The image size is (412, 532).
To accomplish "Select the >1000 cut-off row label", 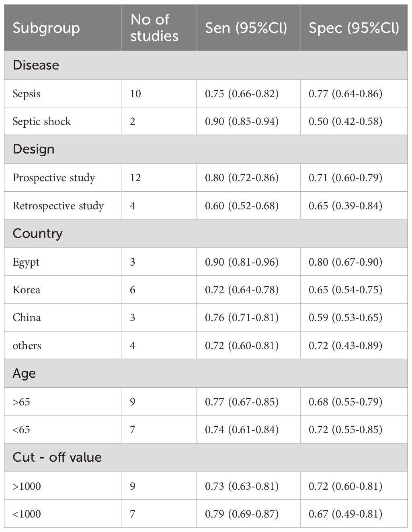I will pos(27,486).
